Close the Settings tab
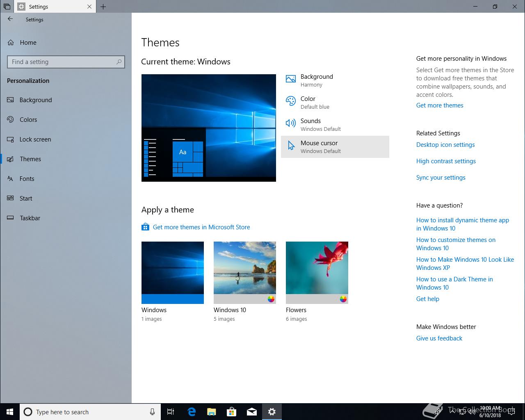The height and width of the screenshot is (420, 525). pyautogui.click(x=90, y=7)
